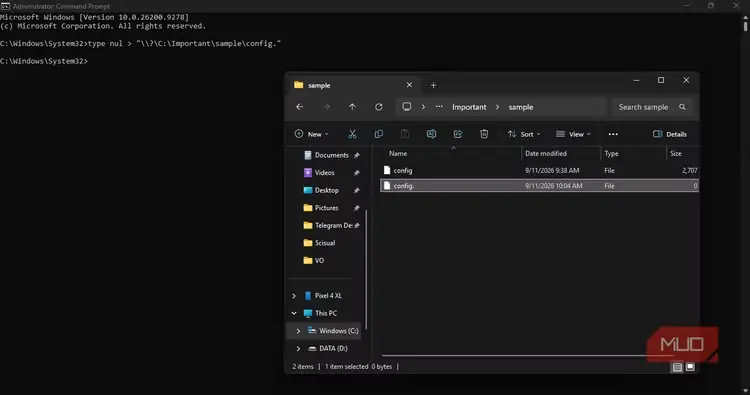750x395 pixels.
Task: Expand the Windows (C:) drive
Action: tap(298, 331)
